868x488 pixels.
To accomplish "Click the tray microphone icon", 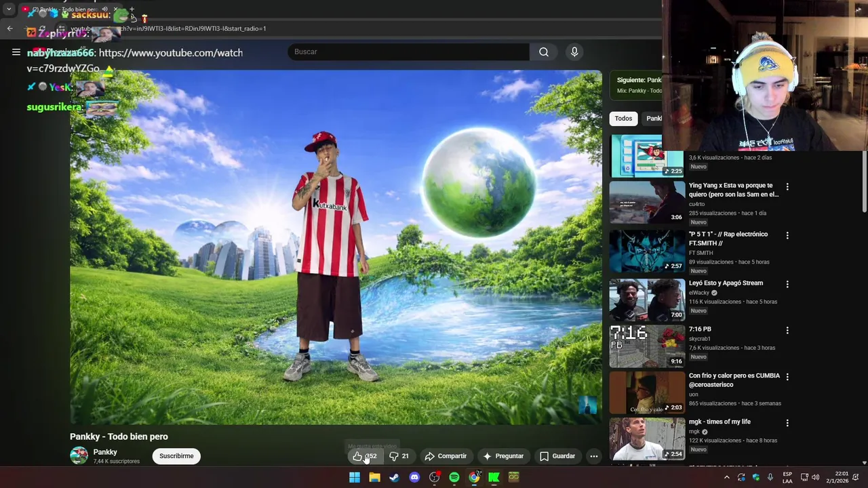I will point(770,477).
